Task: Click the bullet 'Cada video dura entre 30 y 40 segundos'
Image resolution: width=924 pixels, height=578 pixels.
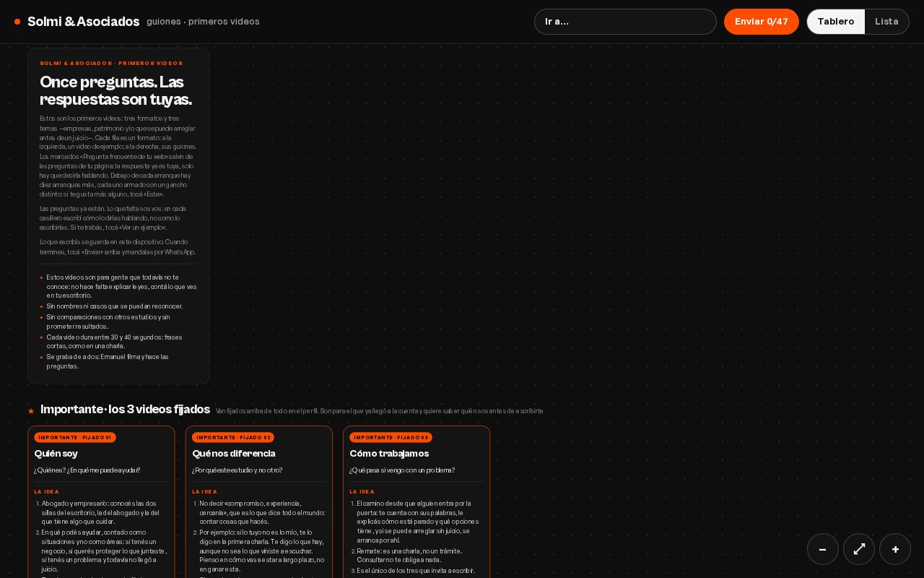Action: [115, 342]
